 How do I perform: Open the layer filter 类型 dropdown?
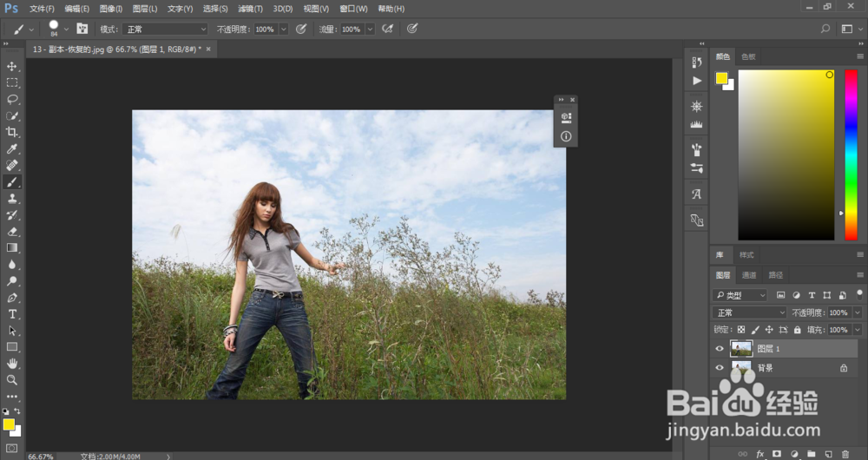tap(740, 295)
